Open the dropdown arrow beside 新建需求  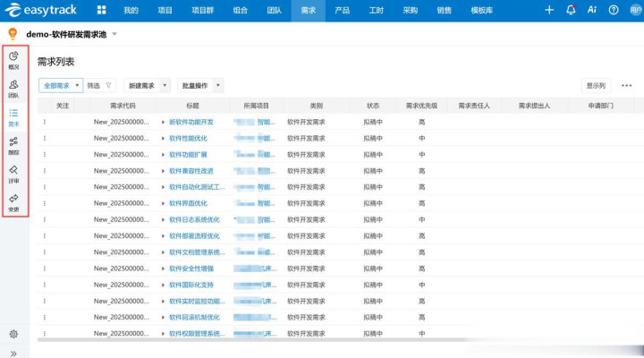point(165,86)
